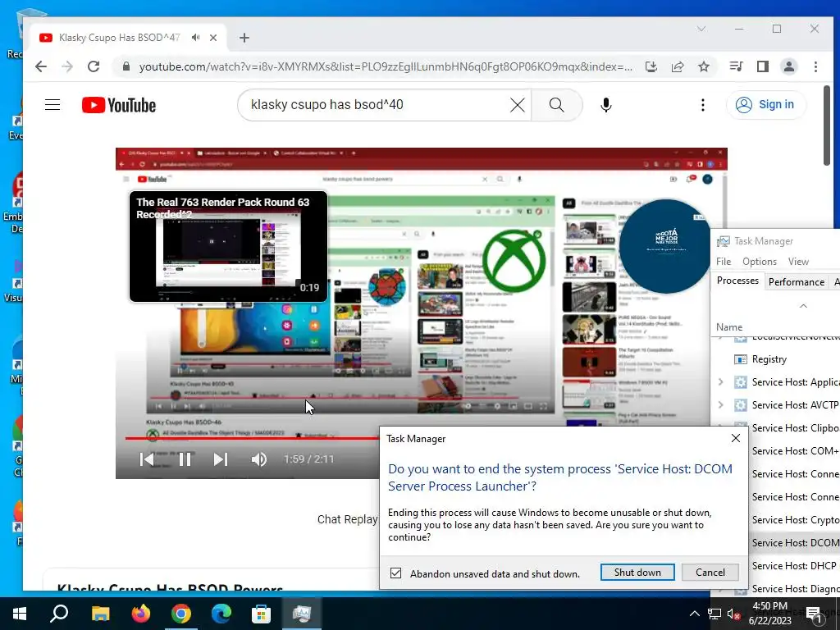
Task: Pause the YouTube video
Action: pyautogui.click(x=185, y=459)
